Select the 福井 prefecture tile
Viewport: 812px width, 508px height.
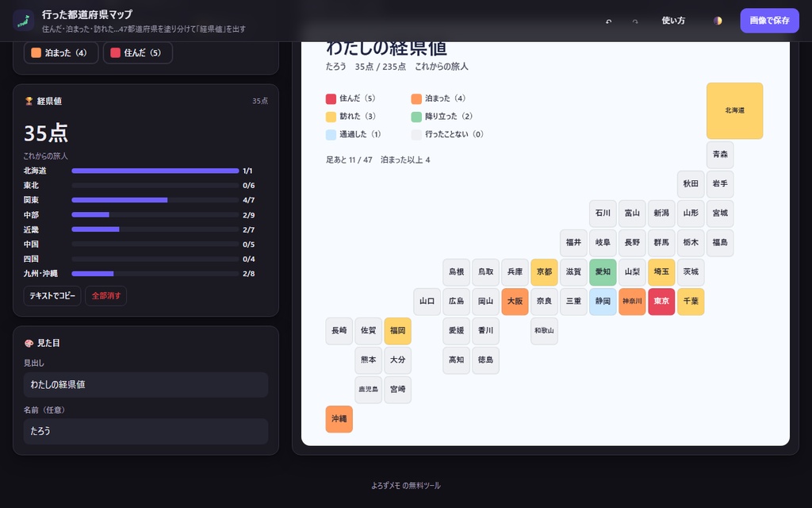click(x=574, y=243)
